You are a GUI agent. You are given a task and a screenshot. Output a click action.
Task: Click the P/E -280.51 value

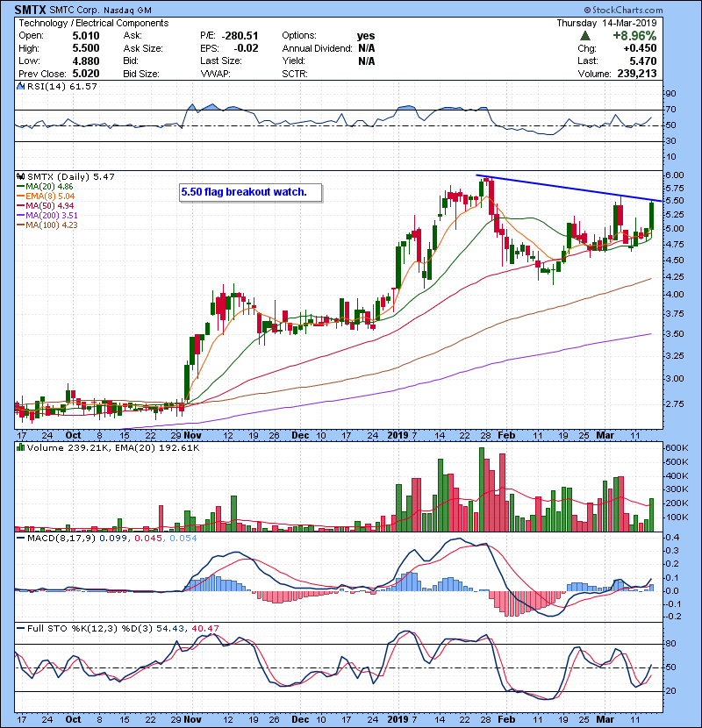pos(240,36)
